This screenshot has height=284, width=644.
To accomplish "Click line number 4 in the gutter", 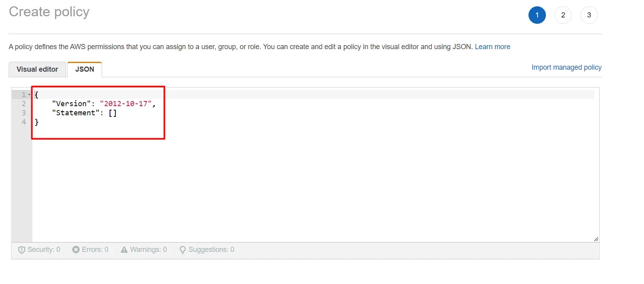I will [23, 122].
